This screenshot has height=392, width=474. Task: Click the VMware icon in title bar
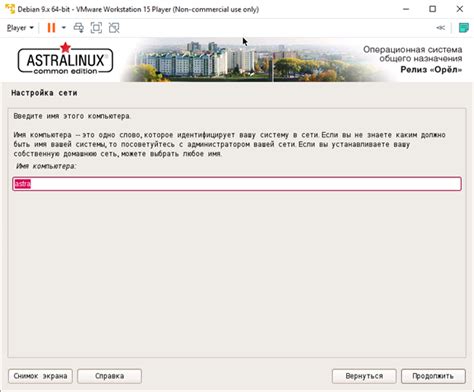pyautogui.click(x=10, y=9)
